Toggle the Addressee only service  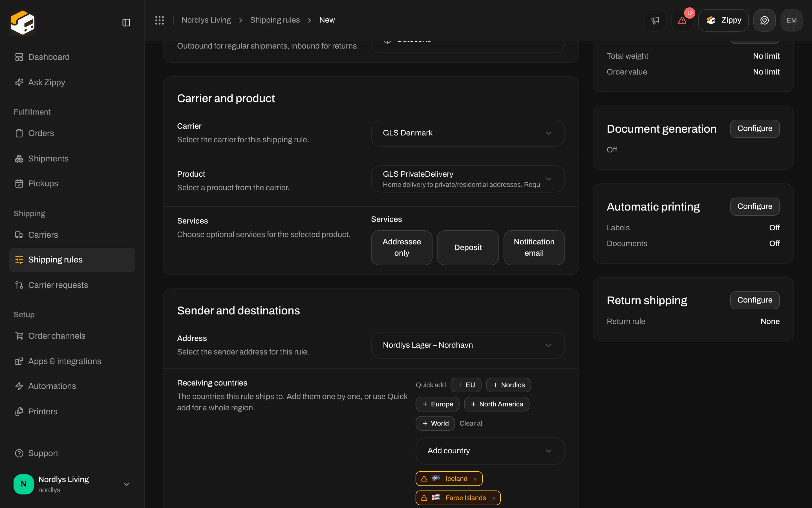pos(402,248)
